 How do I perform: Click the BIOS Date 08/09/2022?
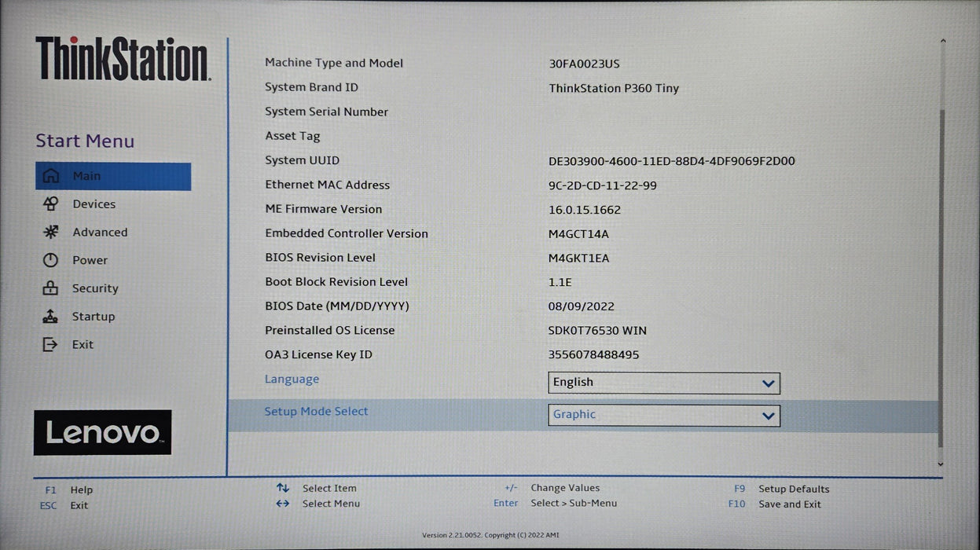coord(582,306)
